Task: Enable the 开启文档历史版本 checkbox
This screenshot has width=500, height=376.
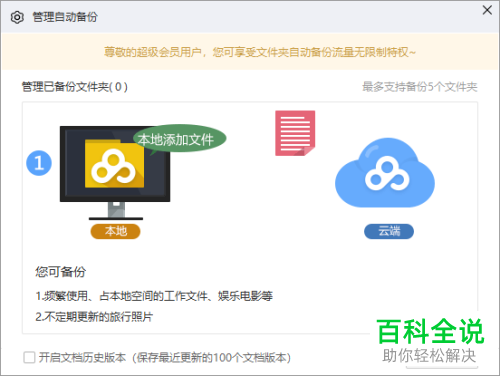Action: click(x=29, y=358)
